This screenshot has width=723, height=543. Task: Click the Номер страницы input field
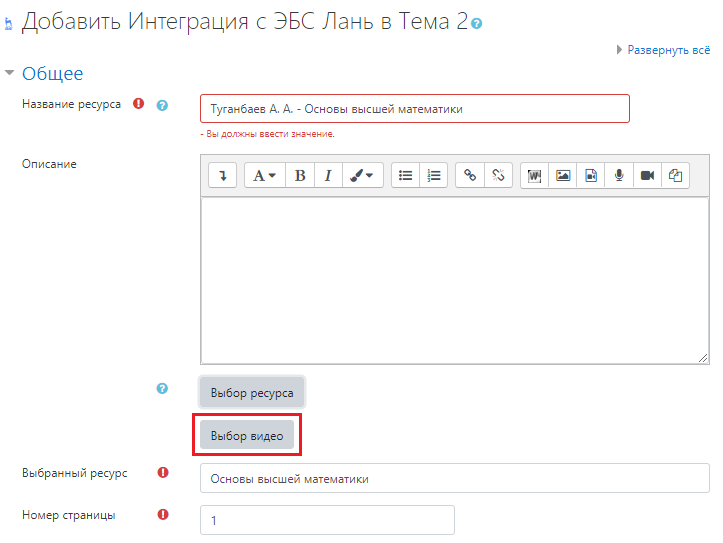pyautogui.click(x=327, y=521)
